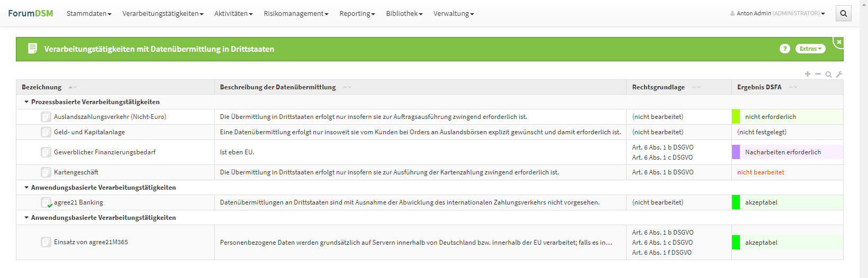Open the Reporting menu
Screen dimensions: 868x278
[x=357, y=14]
